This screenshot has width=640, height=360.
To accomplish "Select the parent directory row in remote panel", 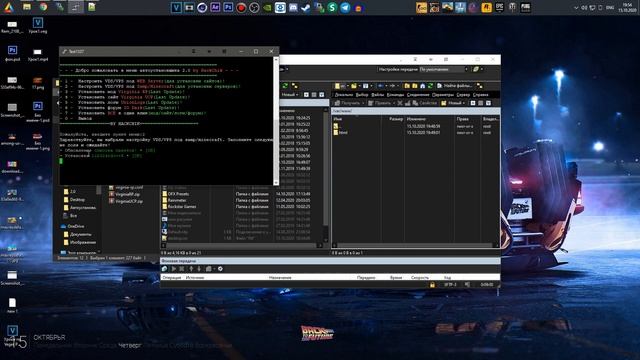I will point(336,126).
